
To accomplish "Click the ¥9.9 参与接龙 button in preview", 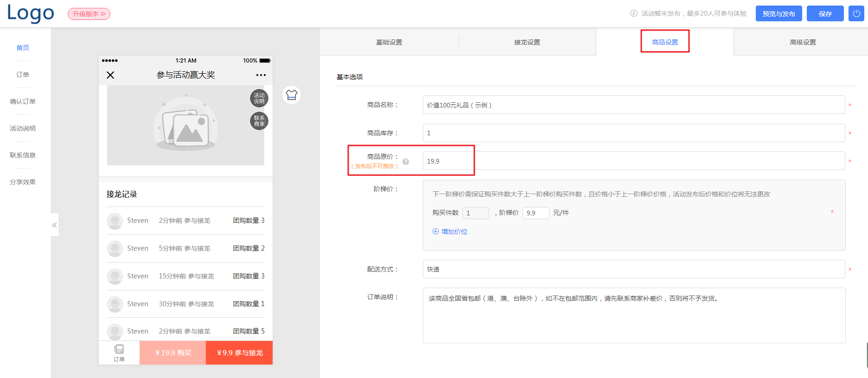I will (239, 353).
